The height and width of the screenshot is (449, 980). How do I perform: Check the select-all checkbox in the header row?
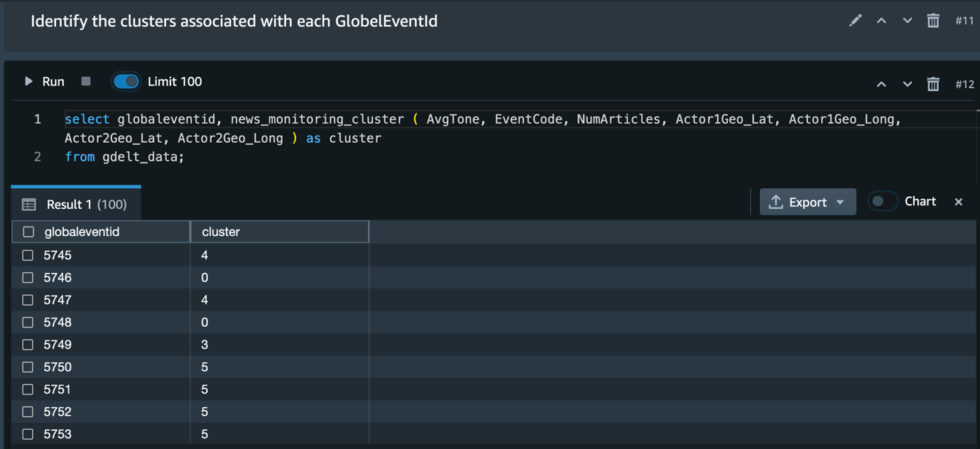(28, 232)
